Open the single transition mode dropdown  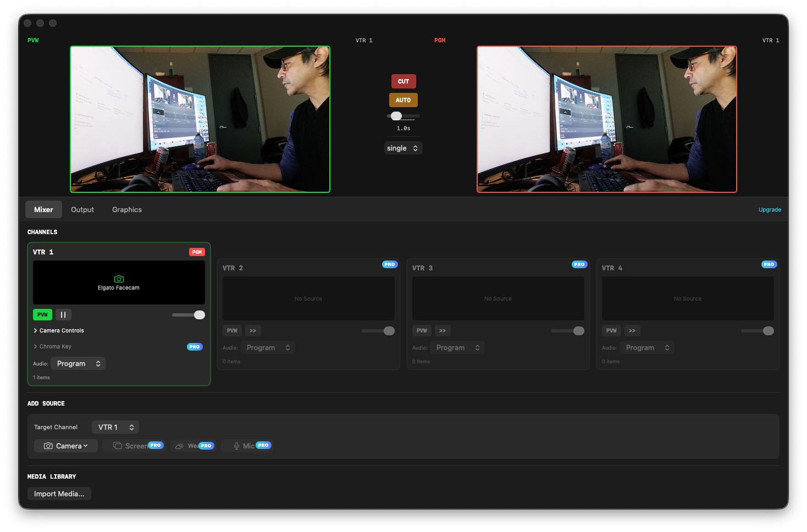[403, 147]
